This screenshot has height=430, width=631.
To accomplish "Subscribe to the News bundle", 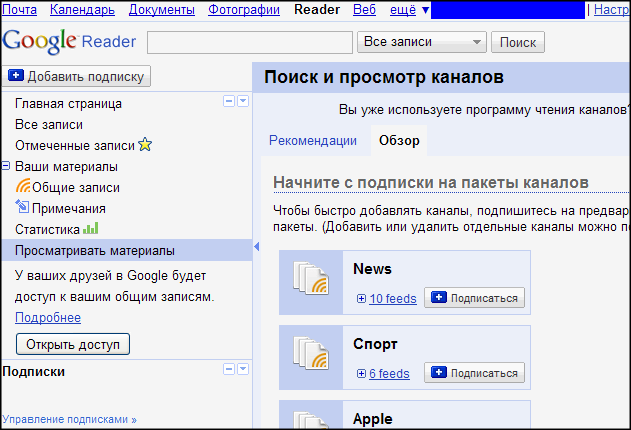I will [474, 298].
